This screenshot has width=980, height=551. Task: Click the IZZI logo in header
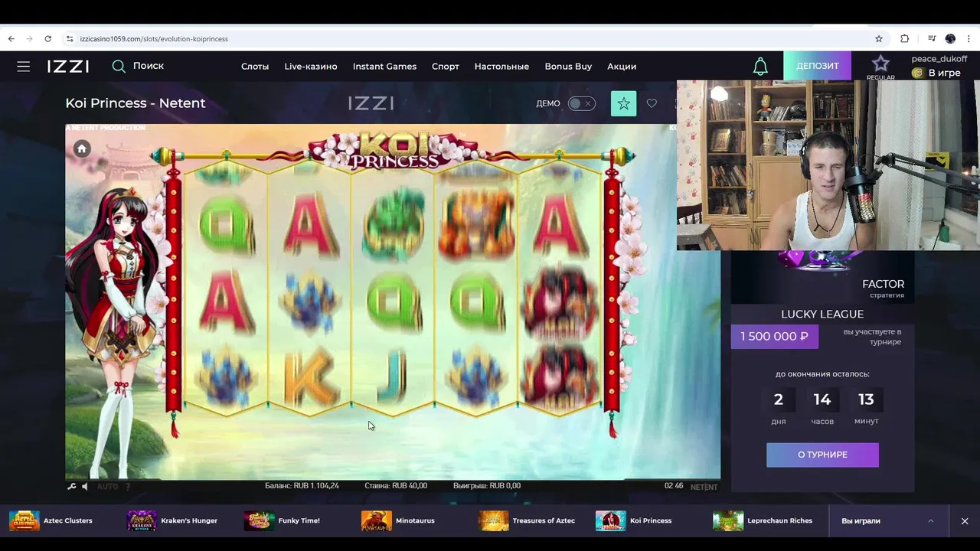68,67
